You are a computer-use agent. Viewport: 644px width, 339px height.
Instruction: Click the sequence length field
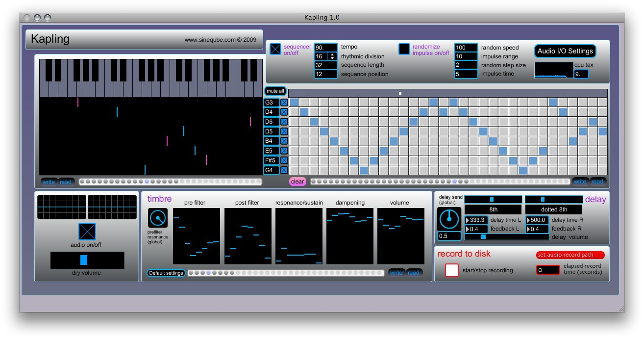(x=326, y=65)
